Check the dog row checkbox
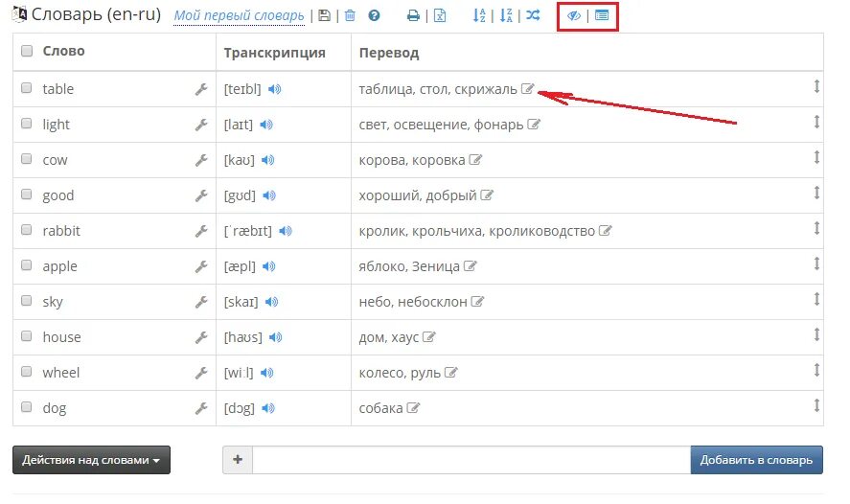The height and width of the screenshot is (504, 850). tap(27, 407)
